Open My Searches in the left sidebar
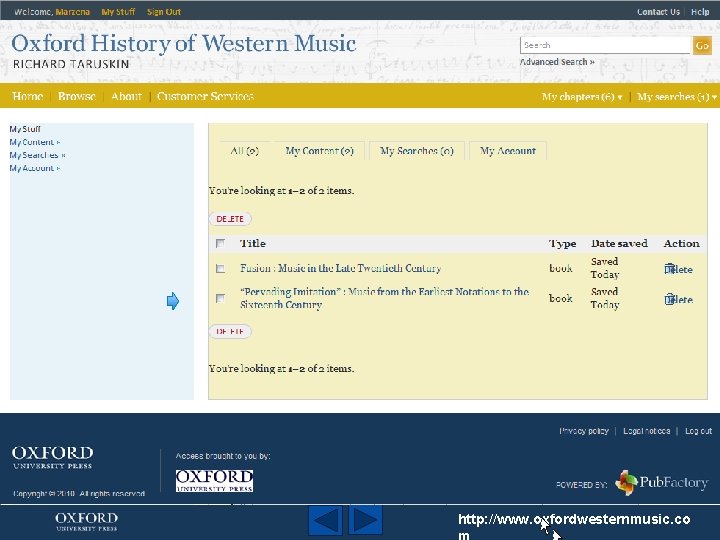The height and width of the screenshot is (540, 720). coord(37,155)
